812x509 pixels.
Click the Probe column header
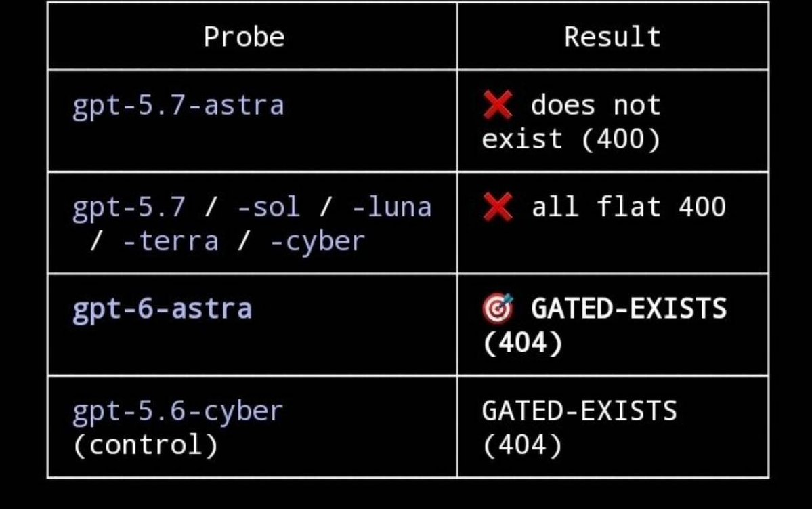click(244, 37)
